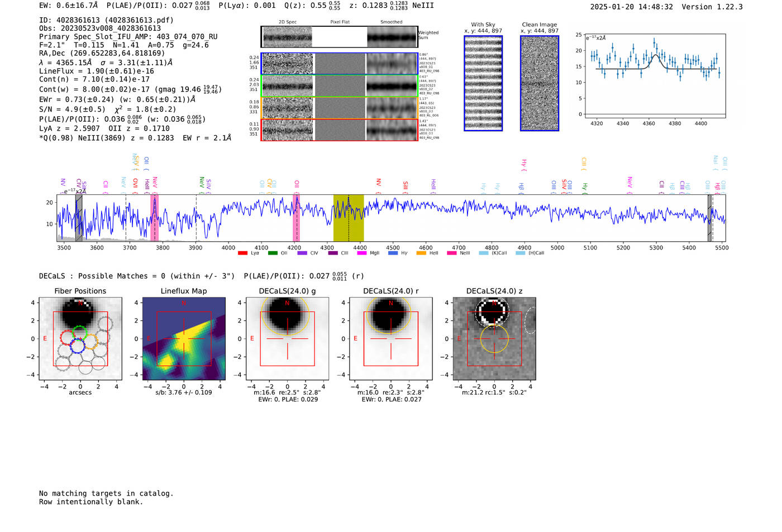The width and height of the screenshot is (782, 532).
Task: Select the orange-bordered fiber row of 2D spectra
Action: tap(340, 108)
